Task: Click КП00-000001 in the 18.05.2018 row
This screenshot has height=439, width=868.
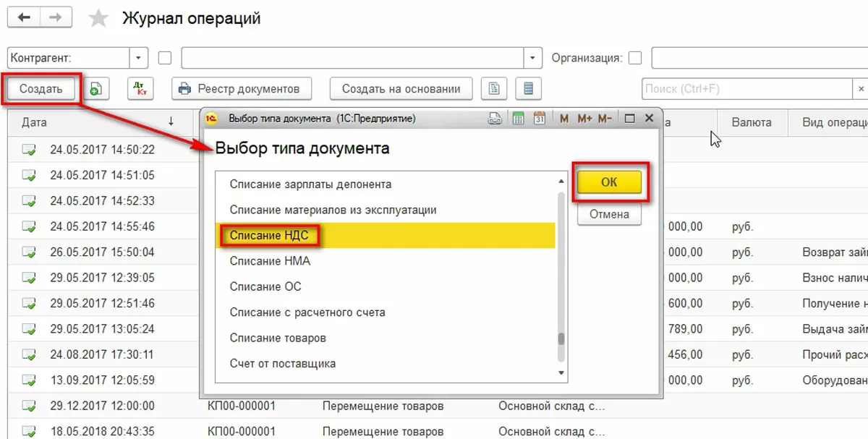Action: click(x=241, y=432)
